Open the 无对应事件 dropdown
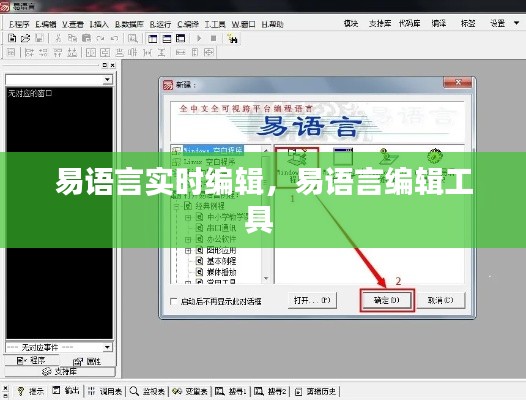 (x=59, y=347)
